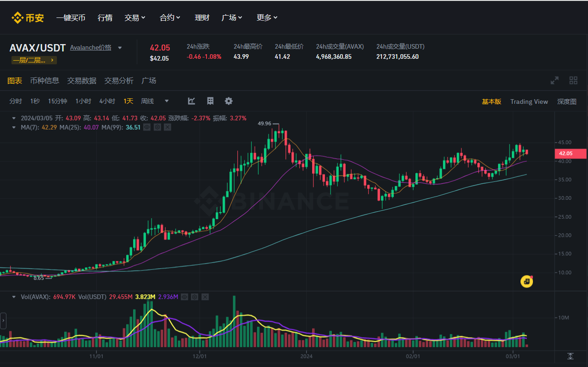This screenshot has height=367, width=588.
Task: Open the Avalanche价格 link
Action: pyautogui.click(x=90, y=48)
